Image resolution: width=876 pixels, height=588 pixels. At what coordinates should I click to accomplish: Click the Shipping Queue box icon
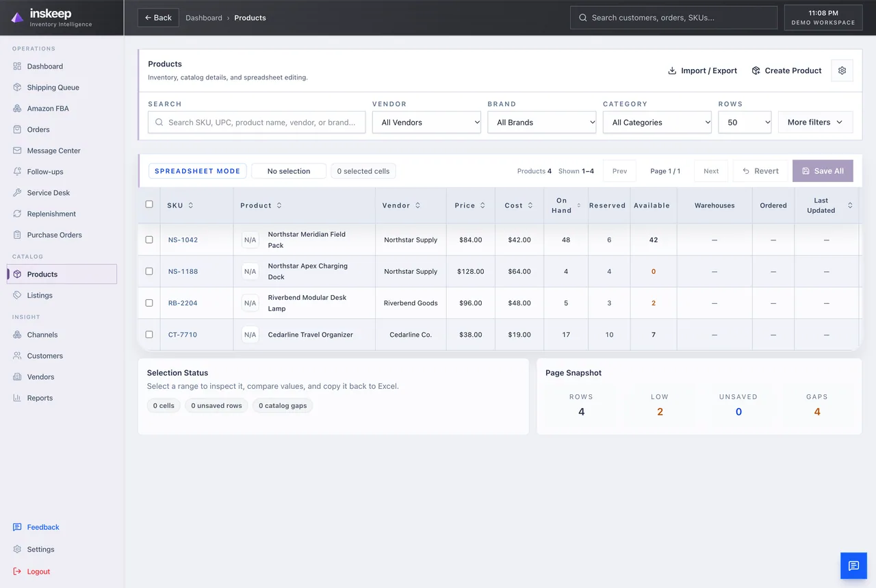click(17, 88)
